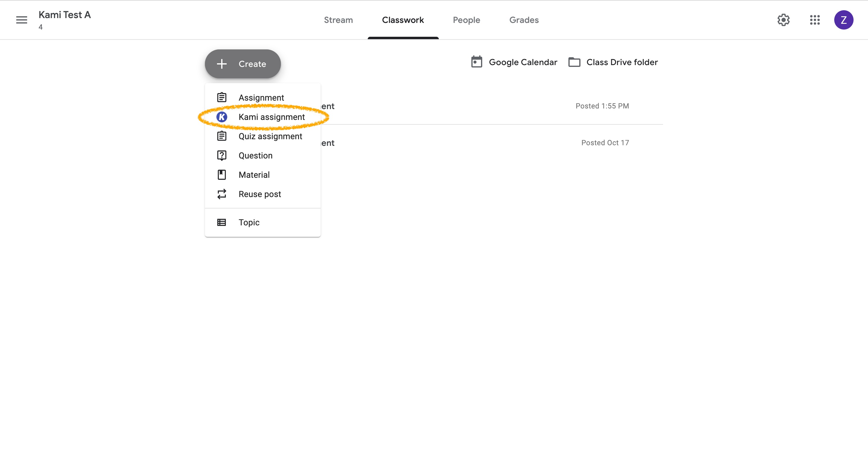Choose Quiz assignment menu option

coord(270,136)
